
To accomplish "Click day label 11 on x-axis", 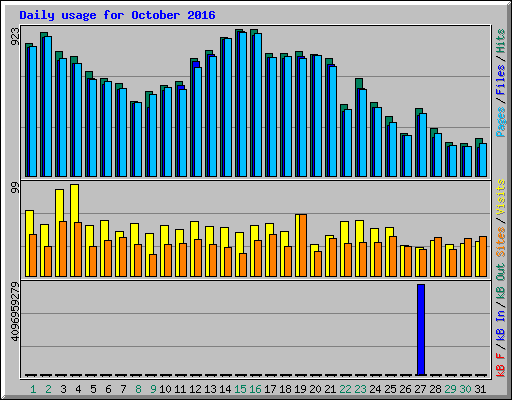I will [x=180, y=389].
